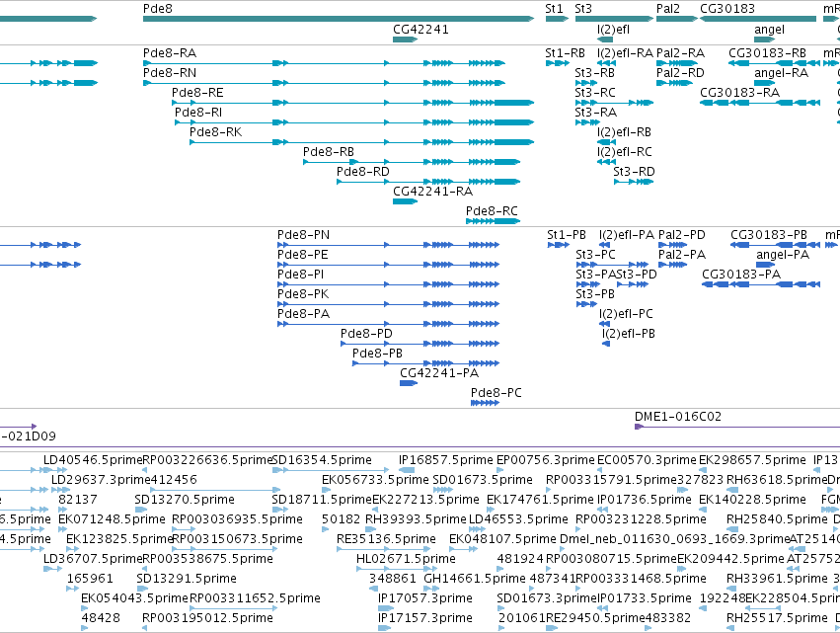840x633 pixels.
Task: Select the Pde8-RN transcript label
Action: [x=170, y=73]
